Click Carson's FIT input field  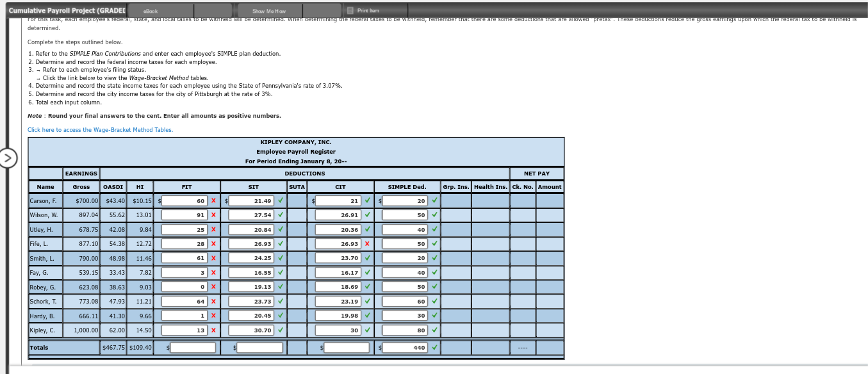pyautogui.click(x=184, y=200)
